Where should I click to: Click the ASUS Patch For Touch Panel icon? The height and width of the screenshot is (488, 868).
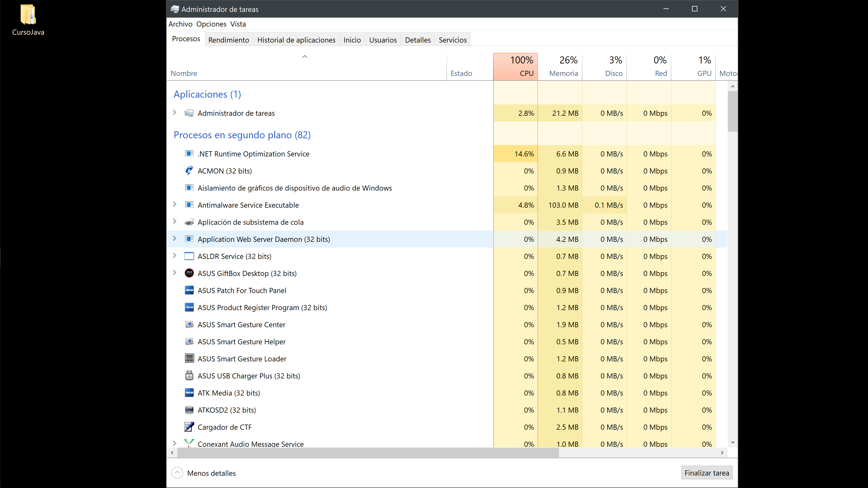[x=189, y=290]
